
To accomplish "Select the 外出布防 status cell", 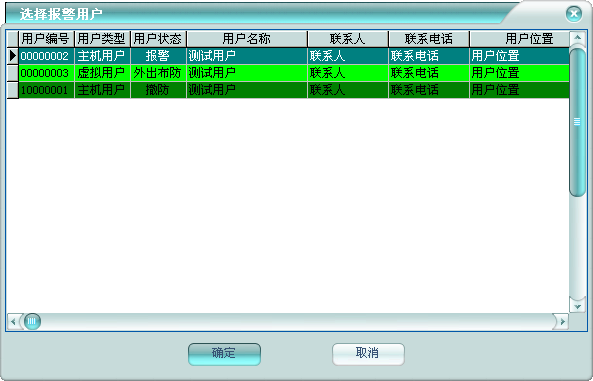I will click(x=158, y=73).
